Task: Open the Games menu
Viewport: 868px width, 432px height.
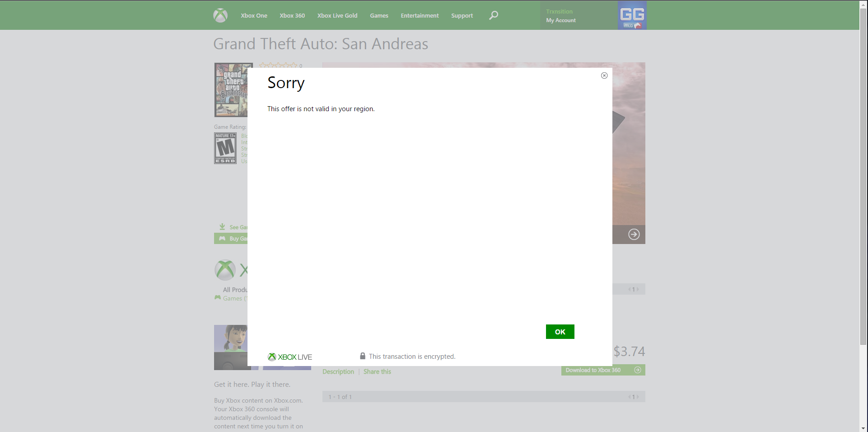Action: click(x=379, y=15)
